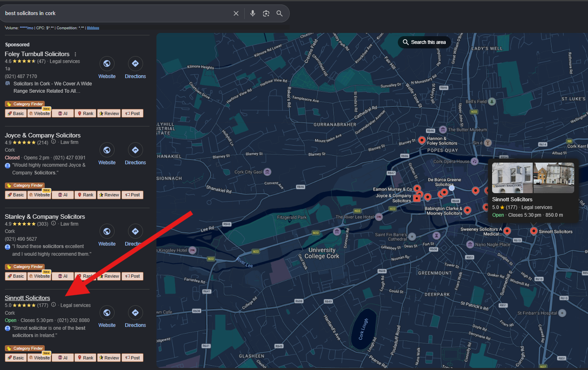588x370 pixels.
Task: Click The River Lee Hotel map marker
Action: coord(379,217)
